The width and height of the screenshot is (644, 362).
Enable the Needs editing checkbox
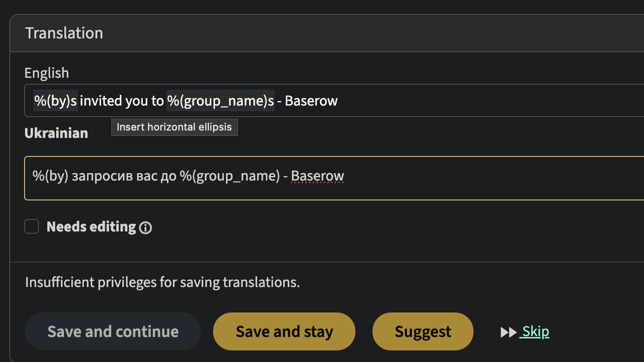pyautogui.click(x=32, y=227)
